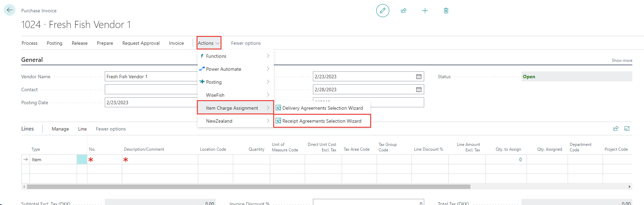Select Receipt Agreements Selection Wizard

click(x=322, y=121)
